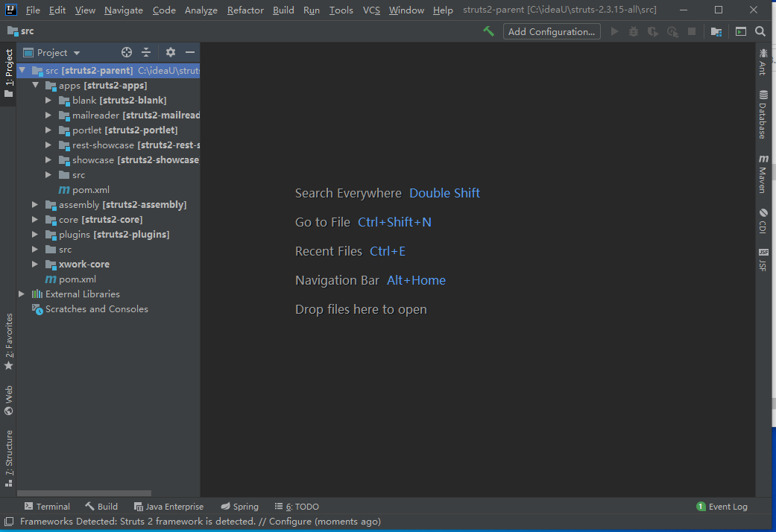Toggle the Project tool window stripe button
The width and height of the screenshot is (776, 532).
[x=8, y=73]
